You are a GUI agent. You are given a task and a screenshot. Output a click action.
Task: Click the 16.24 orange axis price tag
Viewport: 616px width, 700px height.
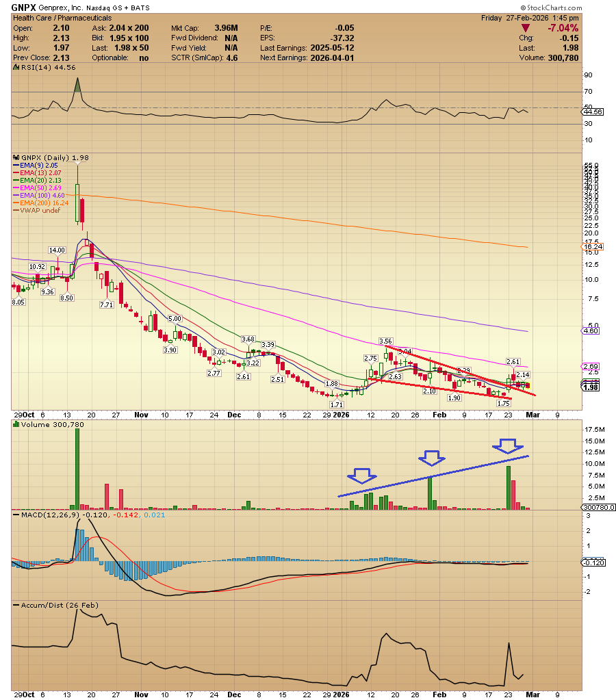[593, 246]
